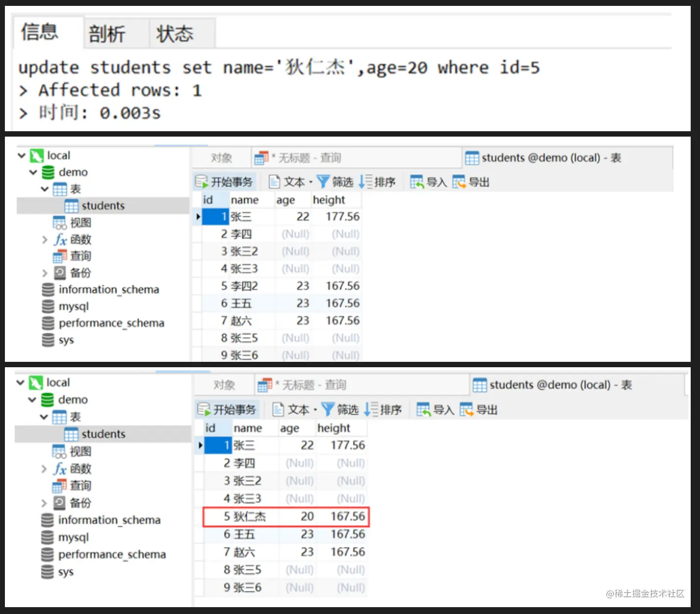Open the 对象 tab in lower window
Viewport: 700px width, 614px height.
[224, 385]
